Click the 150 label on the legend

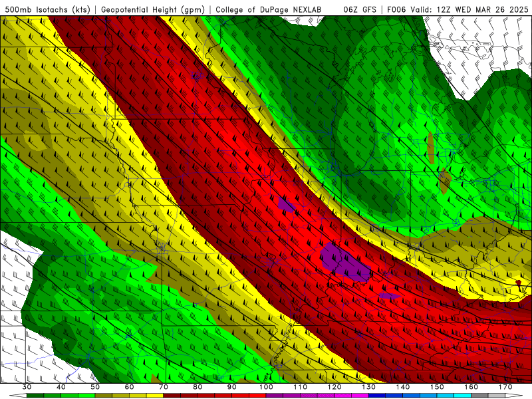(x=437, y=387)
